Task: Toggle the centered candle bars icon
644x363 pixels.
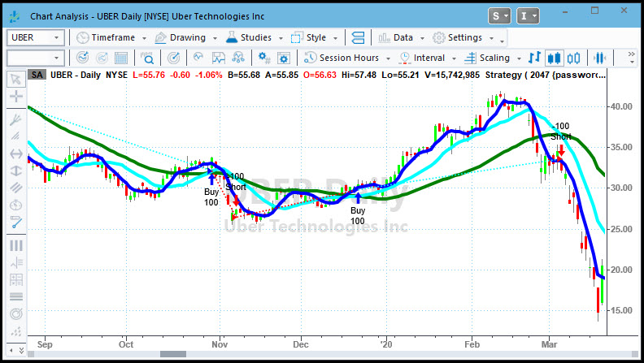Action: [x=599, y=58]
